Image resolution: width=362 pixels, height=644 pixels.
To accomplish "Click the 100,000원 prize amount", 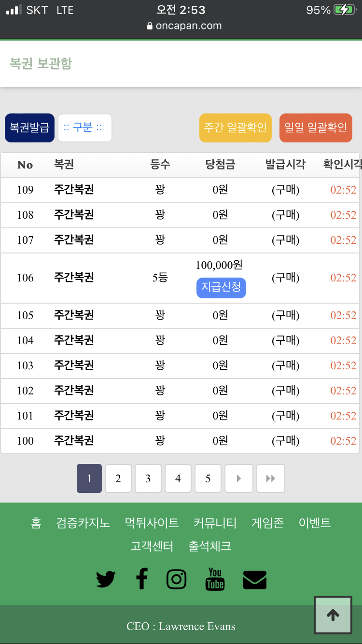I will click(219, 265).
